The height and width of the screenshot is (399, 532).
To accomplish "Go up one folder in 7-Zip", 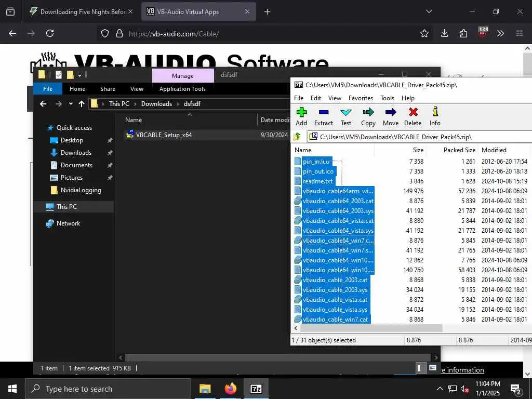I will (297, 137).
